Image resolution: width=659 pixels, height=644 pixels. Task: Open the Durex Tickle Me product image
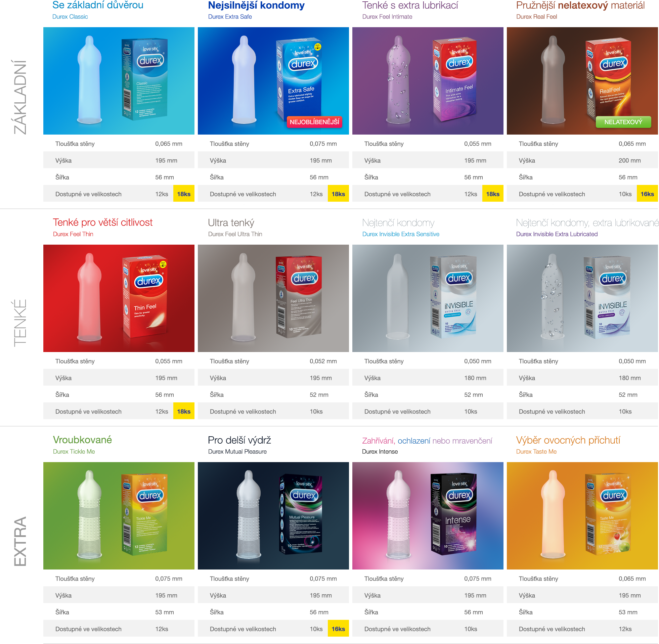tap(119, 516)
